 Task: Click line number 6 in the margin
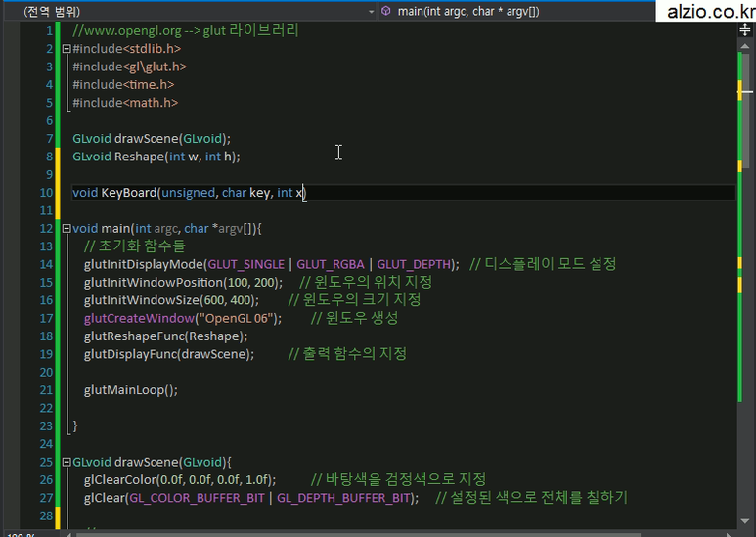50,121
